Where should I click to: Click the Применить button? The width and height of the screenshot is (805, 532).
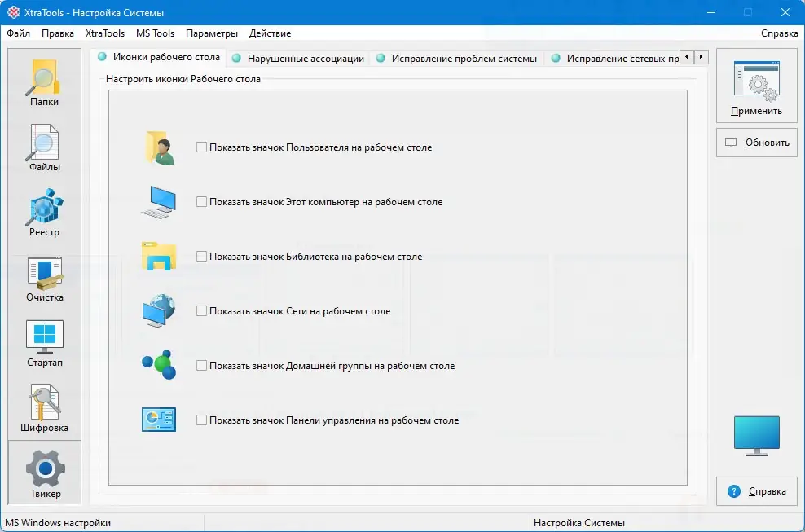click(756, 86)
